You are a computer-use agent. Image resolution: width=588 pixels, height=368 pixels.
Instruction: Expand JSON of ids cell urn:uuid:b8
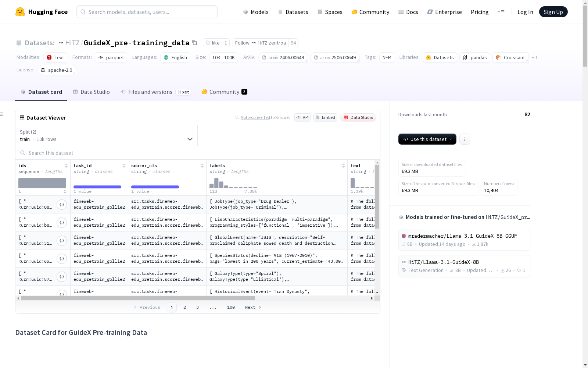pyautogui.click(x=62, y=223)
